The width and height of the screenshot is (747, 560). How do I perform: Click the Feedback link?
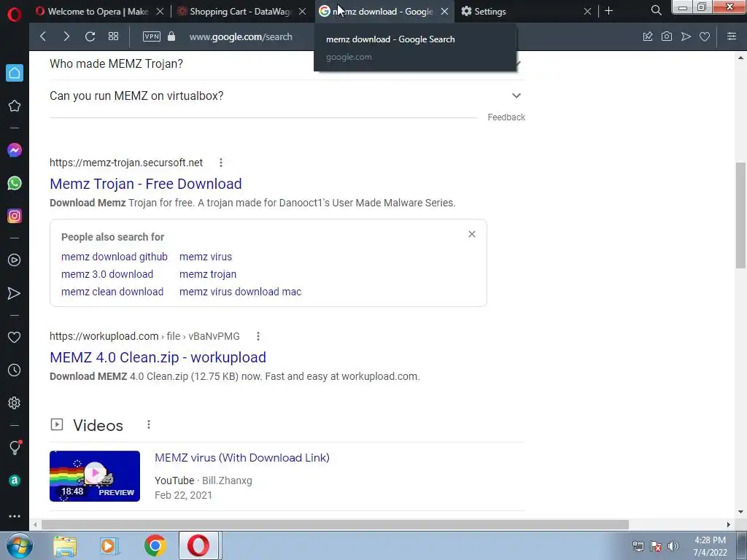pyautogui.click(x=506, y=117)
